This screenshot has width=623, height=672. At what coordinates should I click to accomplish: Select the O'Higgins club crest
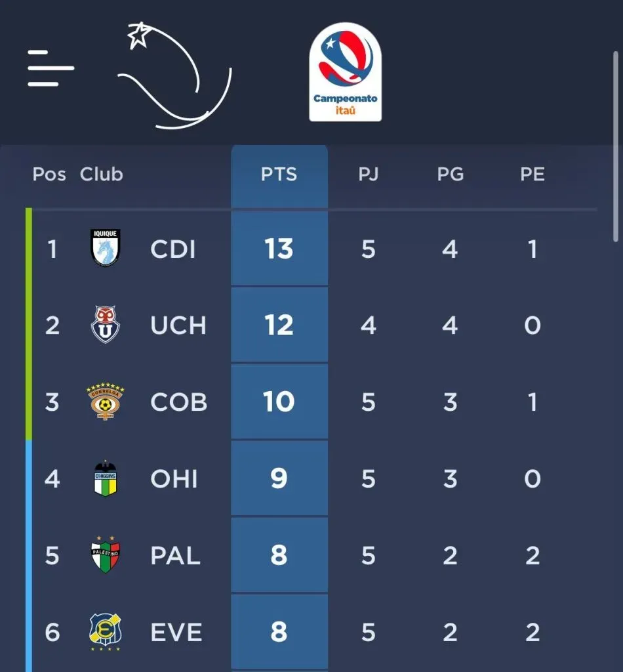pyautogui.click(x=106, y=478)
